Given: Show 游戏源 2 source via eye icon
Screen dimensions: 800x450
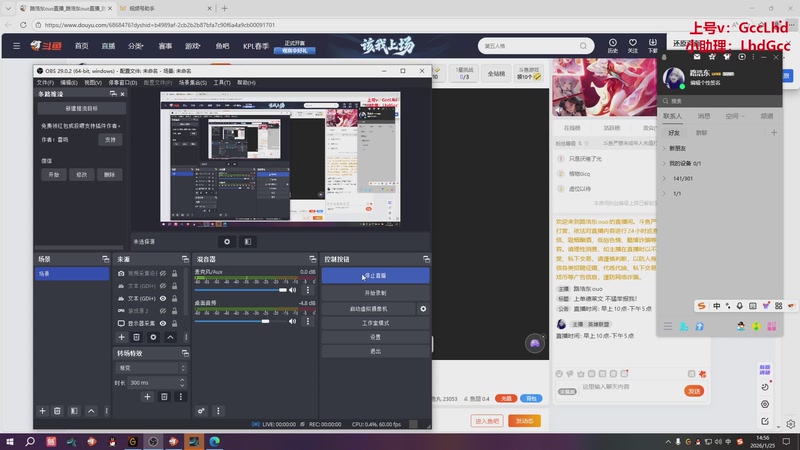Looking at the screenshot, I should pos(163,311).
